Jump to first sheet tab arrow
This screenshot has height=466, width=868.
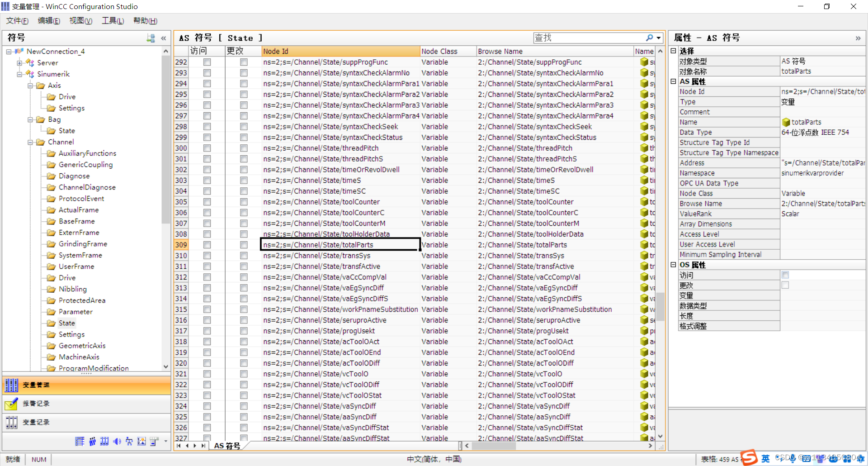click(x=179, y=446)
